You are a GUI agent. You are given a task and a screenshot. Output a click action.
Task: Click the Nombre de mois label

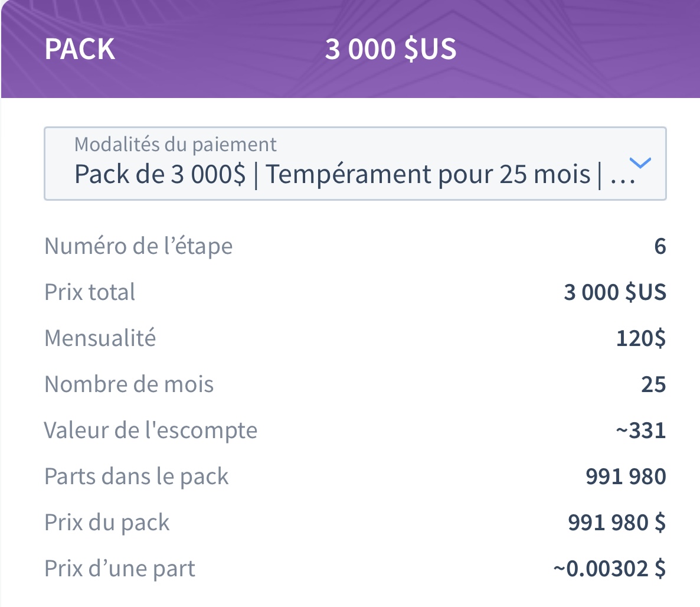pyautogui.click(x=129, y=384)
